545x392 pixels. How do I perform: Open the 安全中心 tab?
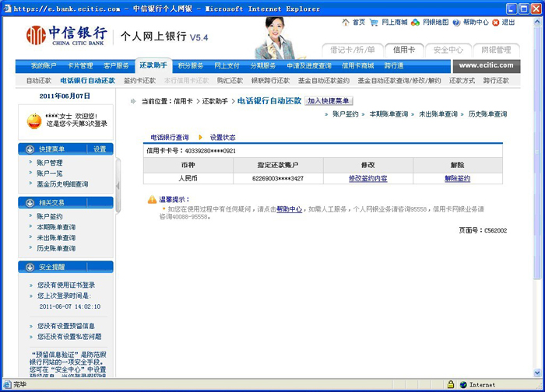pyautogui.click(x=448, y=50)
